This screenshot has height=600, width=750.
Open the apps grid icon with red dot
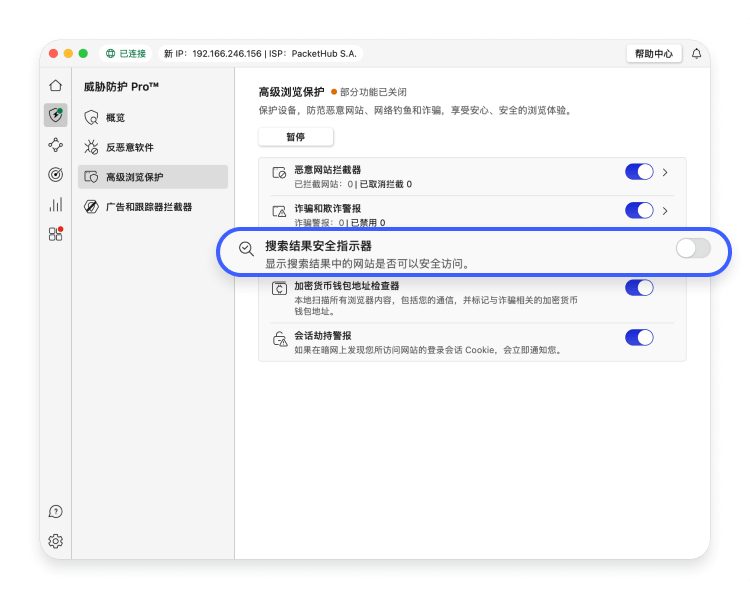[55, 234]
